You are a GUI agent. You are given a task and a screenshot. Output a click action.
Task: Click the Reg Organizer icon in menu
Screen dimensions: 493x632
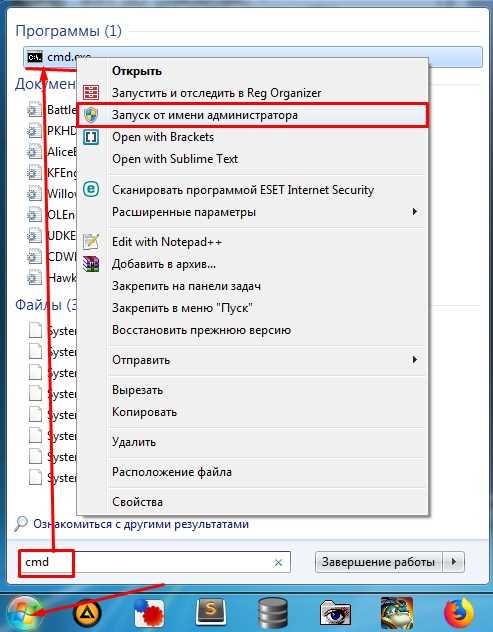(x=91, y=93)
